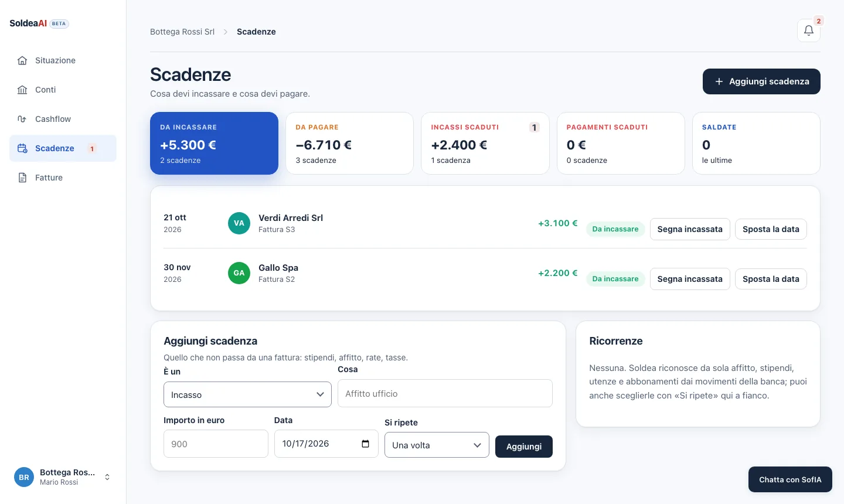Open the 'Si ripete' Una volta dropdown
The height and width of the screenshot is (504, 844).
[x=437, y=445]
